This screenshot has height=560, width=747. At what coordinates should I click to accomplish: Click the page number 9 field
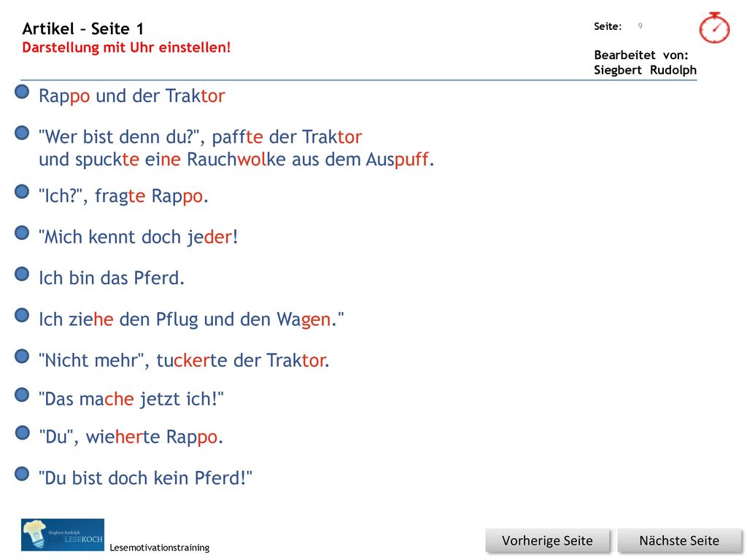(x=640, y=26)
